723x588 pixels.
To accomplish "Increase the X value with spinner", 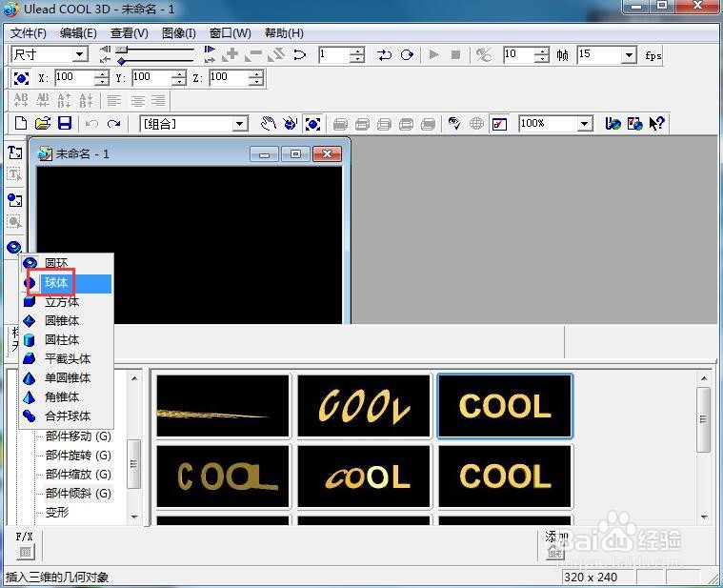I will (x=101, y=73).
